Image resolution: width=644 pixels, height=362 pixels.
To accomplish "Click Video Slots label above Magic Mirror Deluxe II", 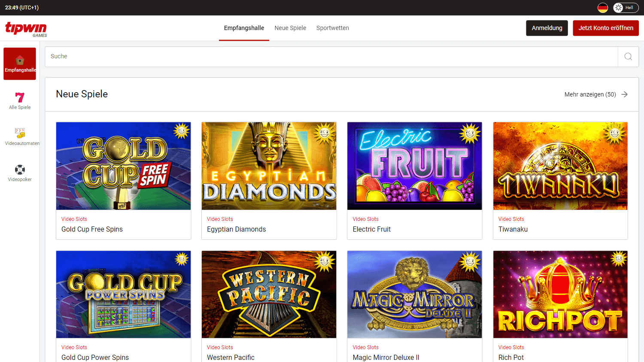I will click(365, 347).
